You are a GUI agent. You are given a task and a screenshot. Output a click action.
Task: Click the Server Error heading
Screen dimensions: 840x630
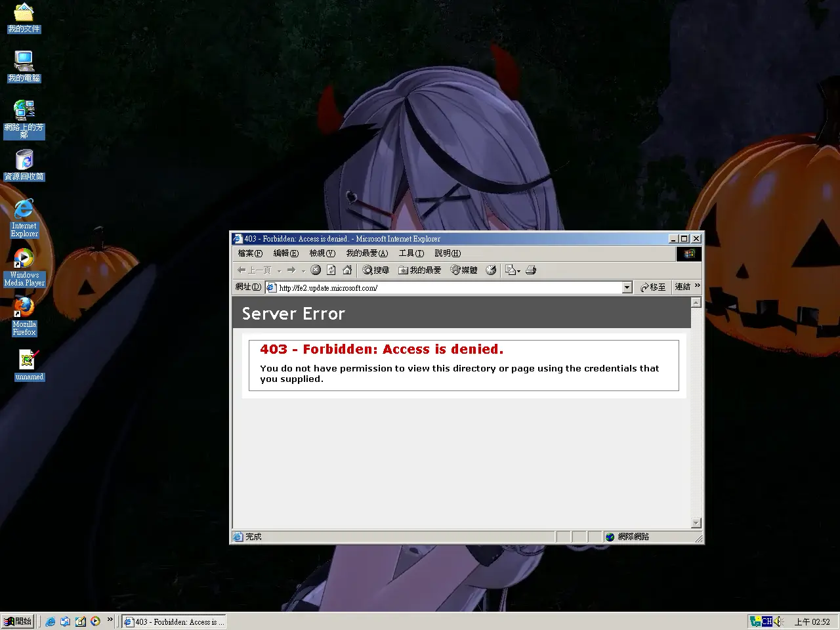(x=293, y=314)
